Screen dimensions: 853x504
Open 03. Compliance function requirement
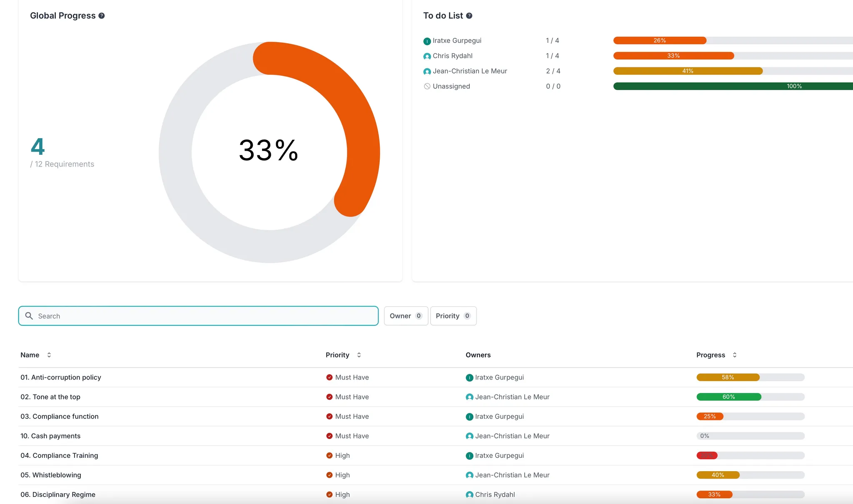coord(60,417)
